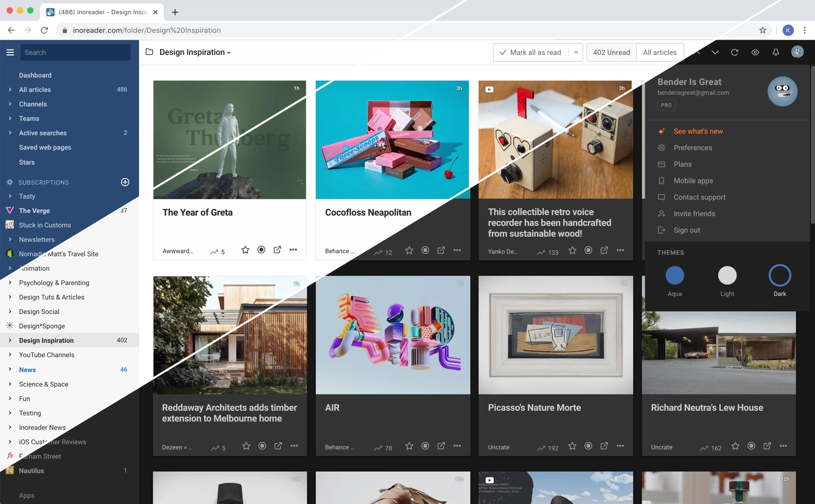Open "See what's new" link
The width and height of the screenshot is (815, 504).
tap(698, 131)
